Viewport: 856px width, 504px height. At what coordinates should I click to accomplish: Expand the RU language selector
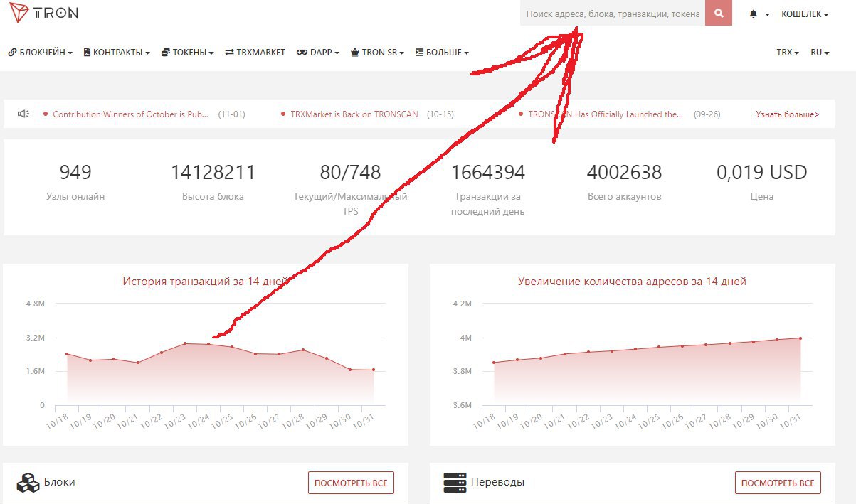pos(820,53)
